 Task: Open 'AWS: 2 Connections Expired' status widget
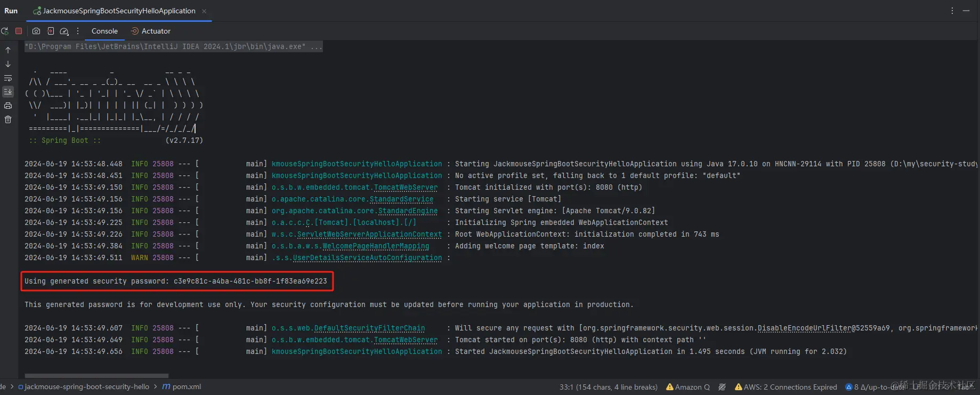[x=786, y=387]
